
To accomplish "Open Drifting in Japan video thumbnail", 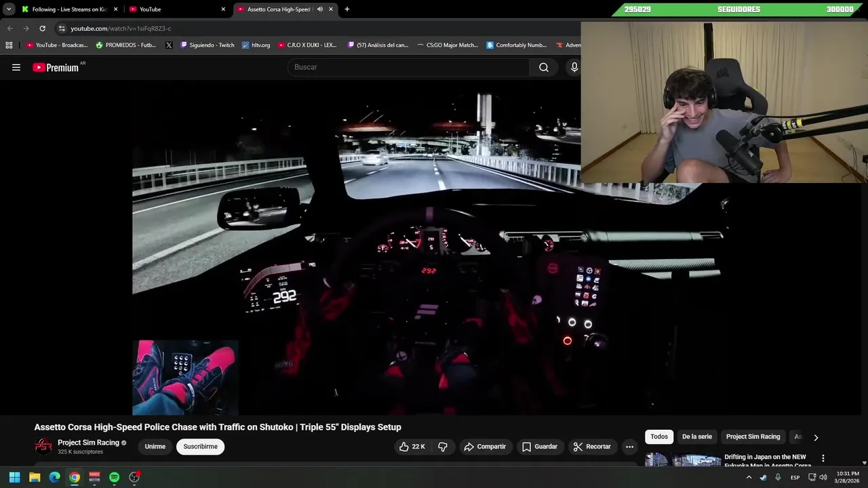I will coord(682,460).
